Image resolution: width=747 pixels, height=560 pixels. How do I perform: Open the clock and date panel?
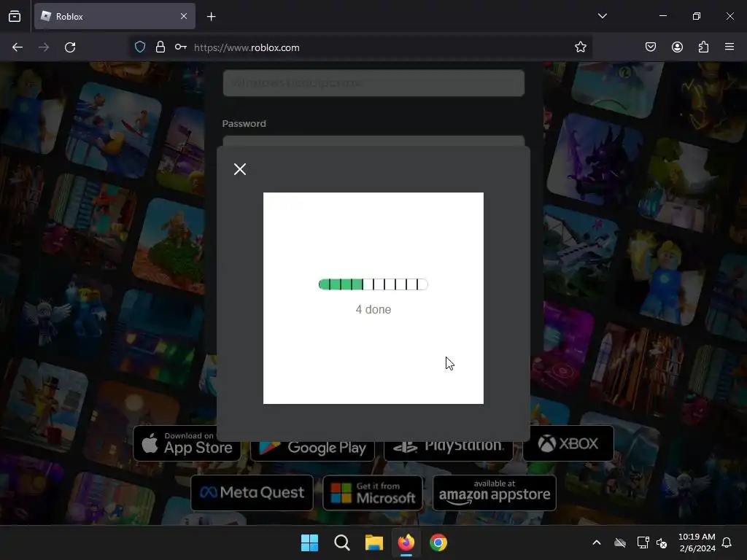(x=697, y=542)
